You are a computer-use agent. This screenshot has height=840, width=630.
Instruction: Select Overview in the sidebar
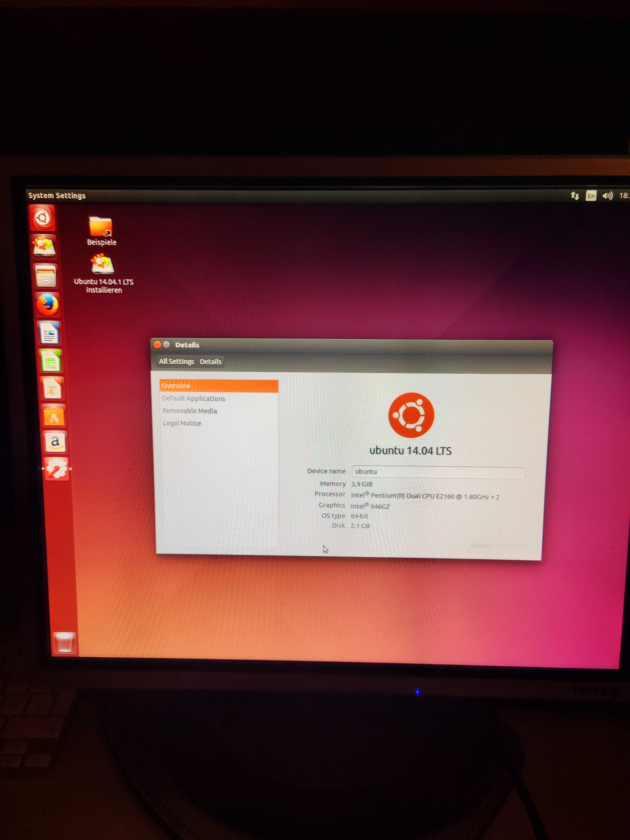(219, 386)
